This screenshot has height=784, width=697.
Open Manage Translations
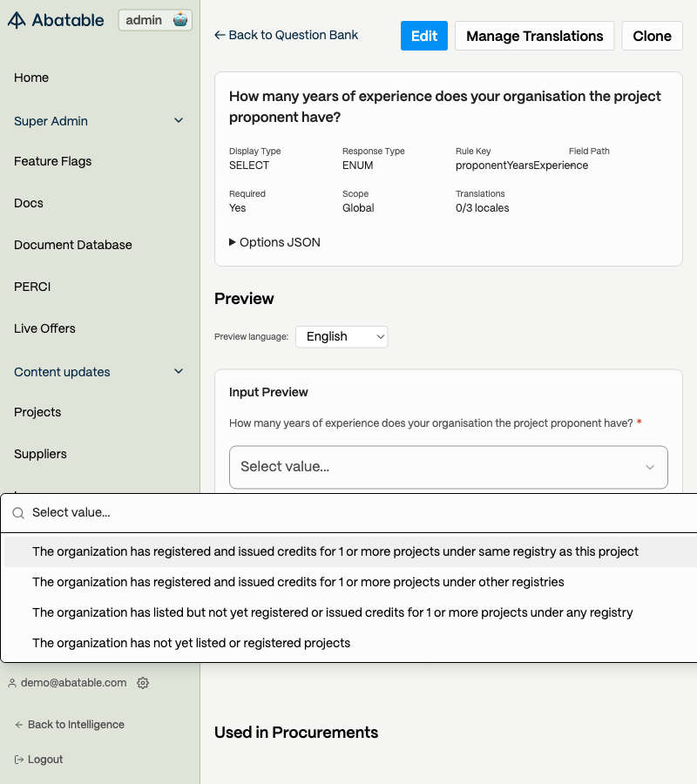(534, 36)
